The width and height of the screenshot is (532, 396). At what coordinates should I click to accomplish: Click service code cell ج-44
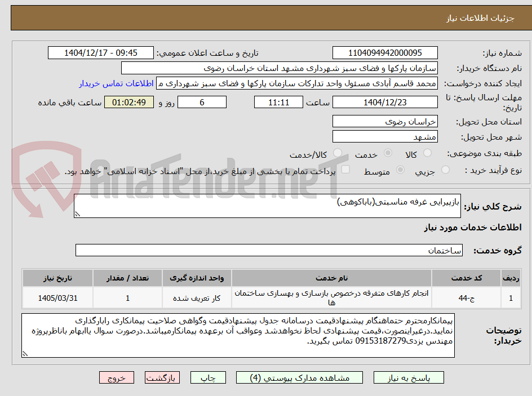(467, 297)
